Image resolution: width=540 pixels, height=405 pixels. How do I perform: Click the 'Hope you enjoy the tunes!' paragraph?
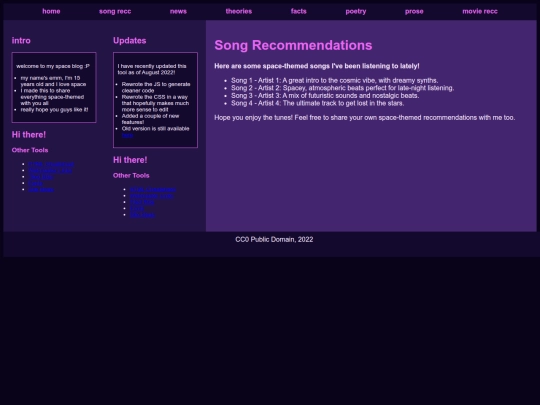(364, 117)
